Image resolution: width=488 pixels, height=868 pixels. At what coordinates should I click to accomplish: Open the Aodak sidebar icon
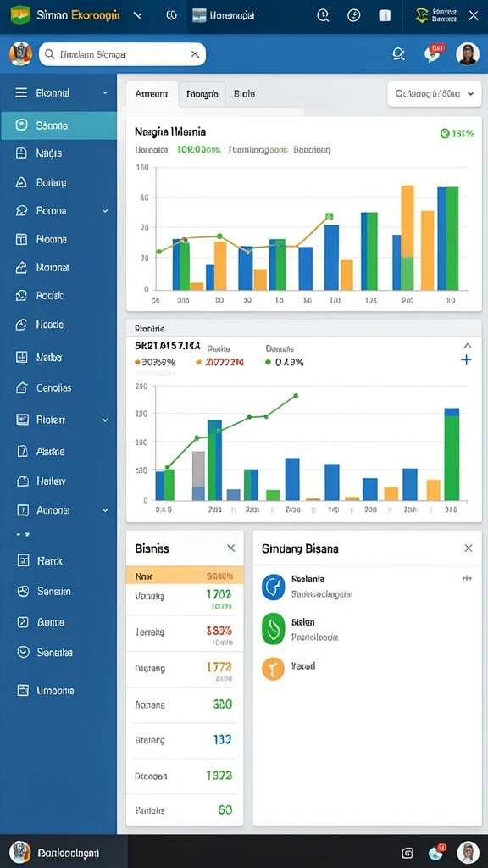tap(21, 296)
